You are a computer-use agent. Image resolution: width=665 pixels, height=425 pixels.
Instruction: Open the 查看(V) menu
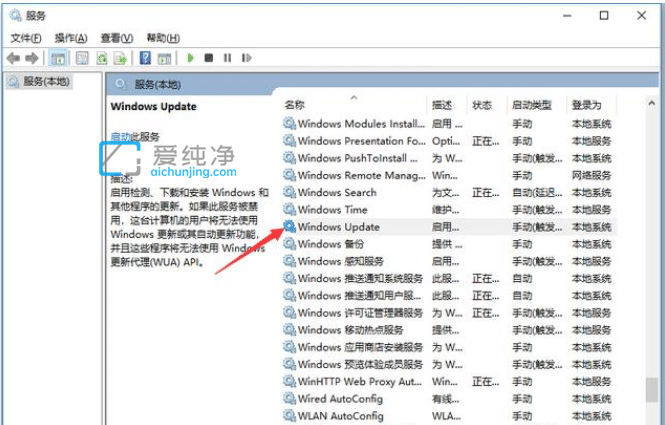(x=117, y=38)
